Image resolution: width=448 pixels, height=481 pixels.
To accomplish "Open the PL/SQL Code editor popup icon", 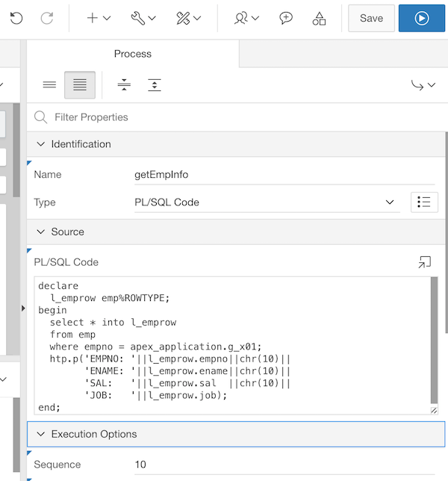I will (424, 262).
